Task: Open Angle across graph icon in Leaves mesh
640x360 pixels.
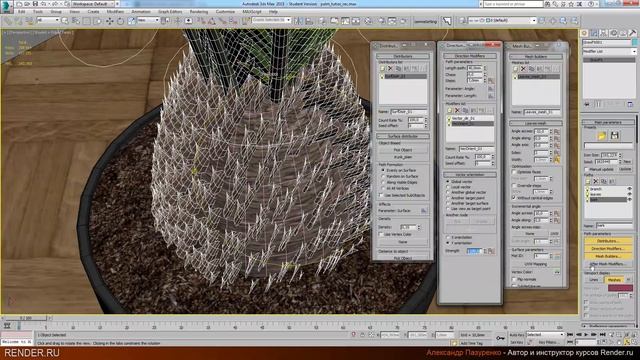Action: [x=557, y=132]
